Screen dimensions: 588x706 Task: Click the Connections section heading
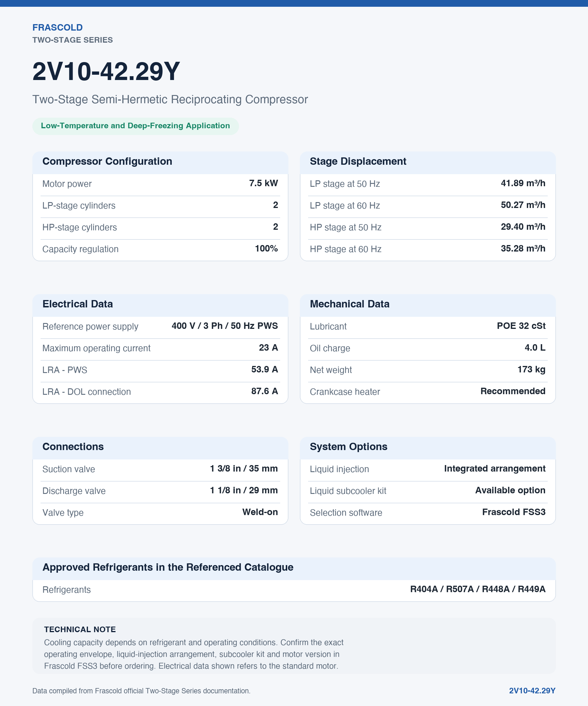point(73,447)
